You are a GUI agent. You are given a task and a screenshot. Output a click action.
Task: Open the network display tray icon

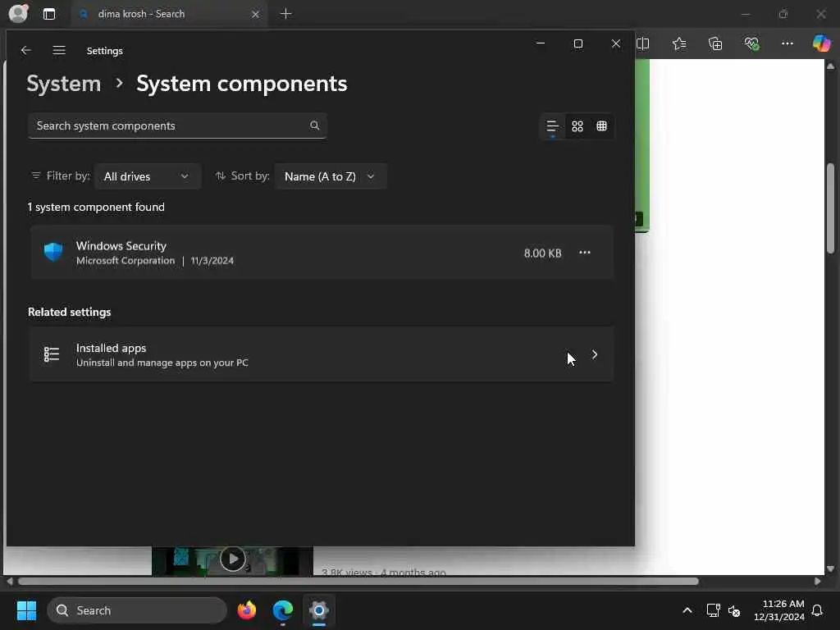click(x=713, y=610)
